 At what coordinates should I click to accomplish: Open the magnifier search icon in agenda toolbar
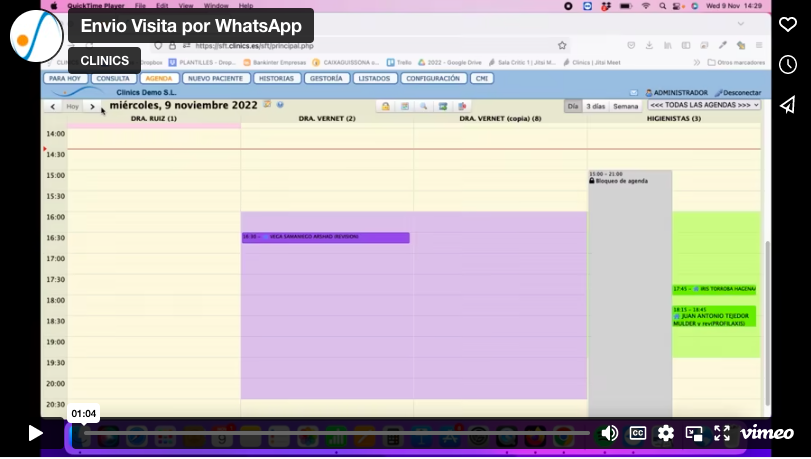click(x=423, y=106)
